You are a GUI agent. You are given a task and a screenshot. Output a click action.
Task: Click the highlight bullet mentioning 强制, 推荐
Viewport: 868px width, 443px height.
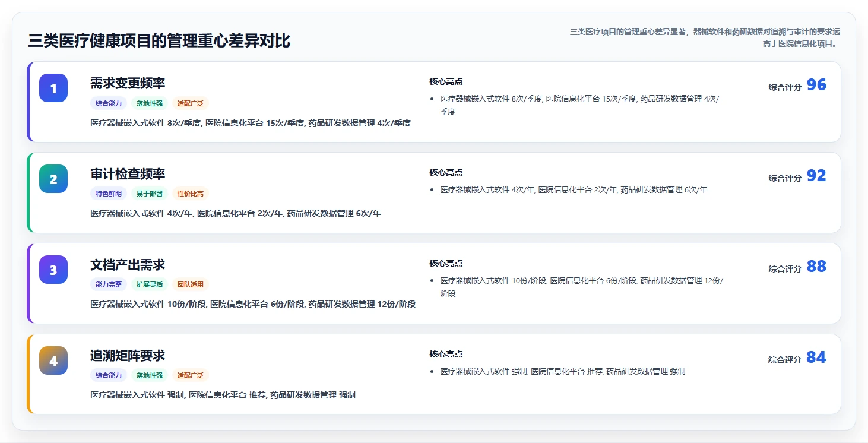click(563, 372)
